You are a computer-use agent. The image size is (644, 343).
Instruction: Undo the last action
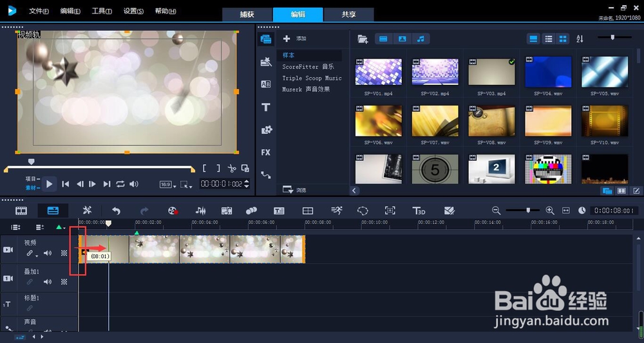click(116, 211)
